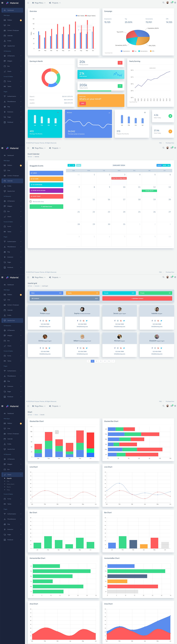Image resolution: width=177 pixels, height=644 pixels.
Task: Click the blue LUNCH draggable event
Action: [x=46, y=173]
